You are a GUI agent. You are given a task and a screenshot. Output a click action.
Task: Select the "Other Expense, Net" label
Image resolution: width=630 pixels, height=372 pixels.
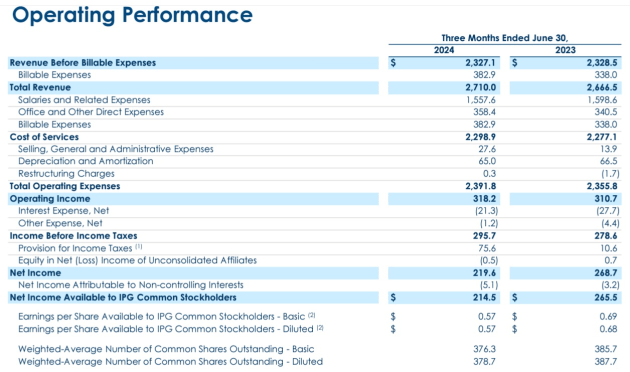(x=60, y=223)
